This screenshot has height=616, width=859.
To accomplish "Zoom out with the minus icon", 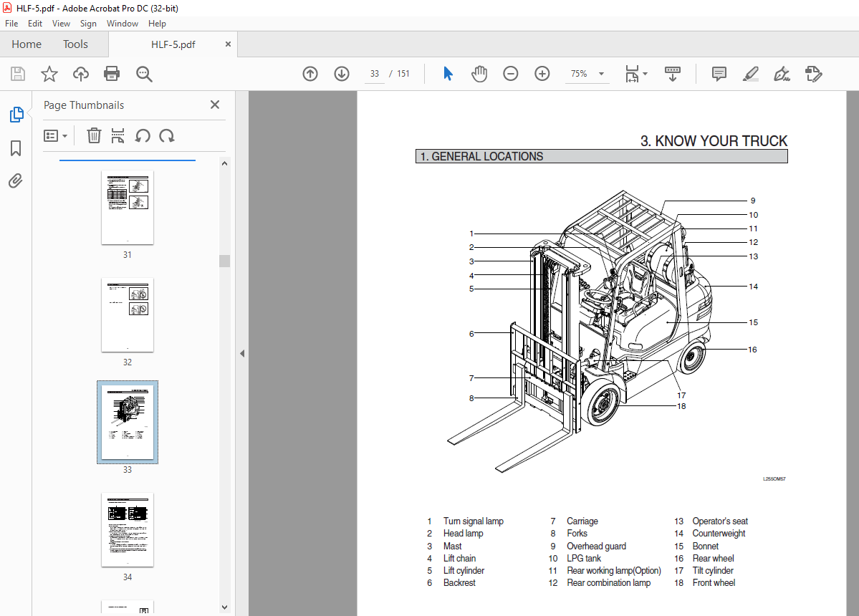I will (511, 73).
